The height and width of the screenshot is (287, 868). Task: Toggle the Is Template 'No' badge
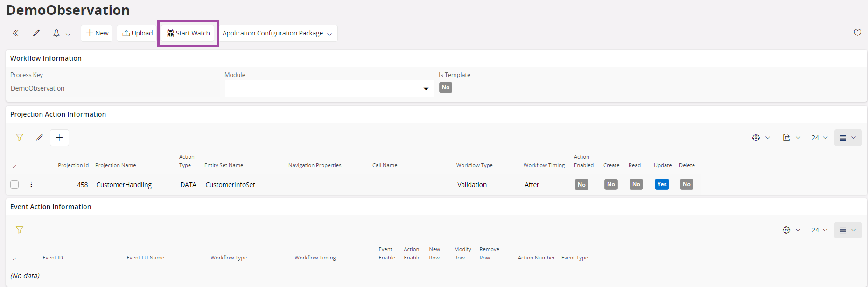click(x=445, y=87)
